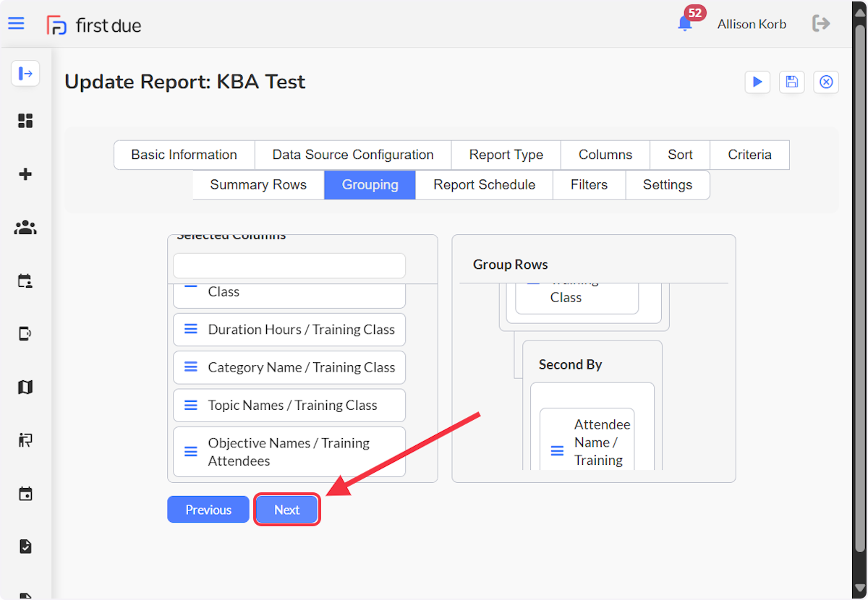Switch to the Criteria tab
This screenshot has height=600, width=868.
(x=749, y=155)
